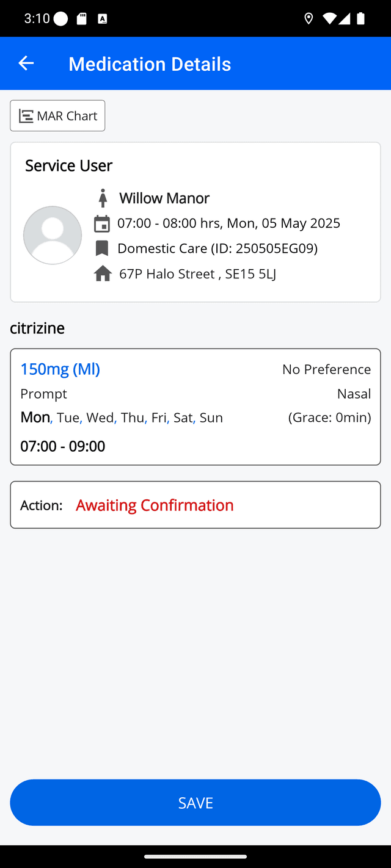
Task: Check the battery icon in status bar
Action: tap(360, 18)
